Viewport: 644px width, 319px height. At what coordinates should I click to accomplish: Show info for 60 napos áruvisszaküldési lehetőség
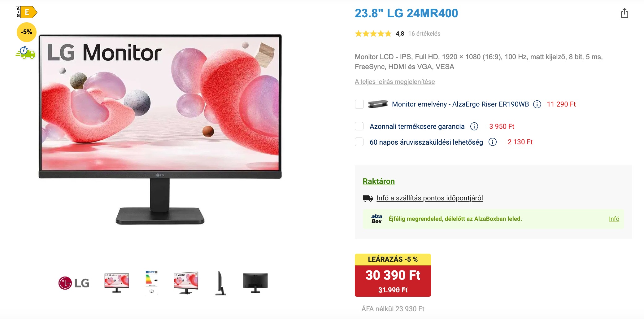[493, 142]
